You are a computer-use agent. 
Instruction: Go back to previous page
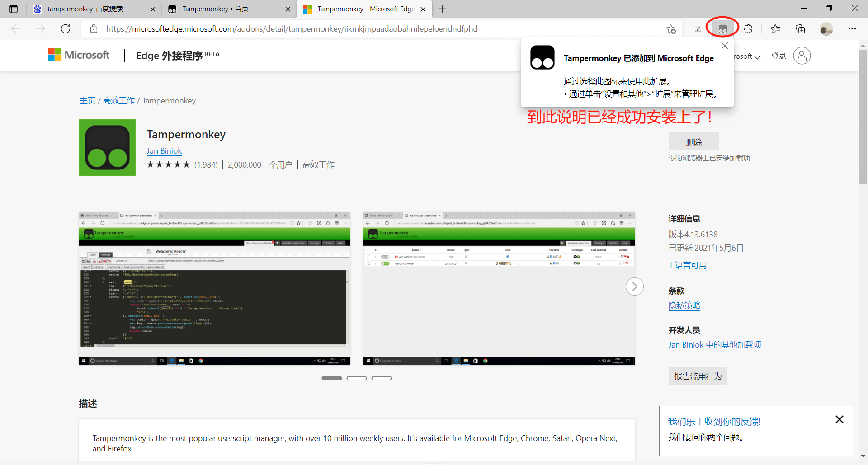pyautogui.click(x=16, y=29)
